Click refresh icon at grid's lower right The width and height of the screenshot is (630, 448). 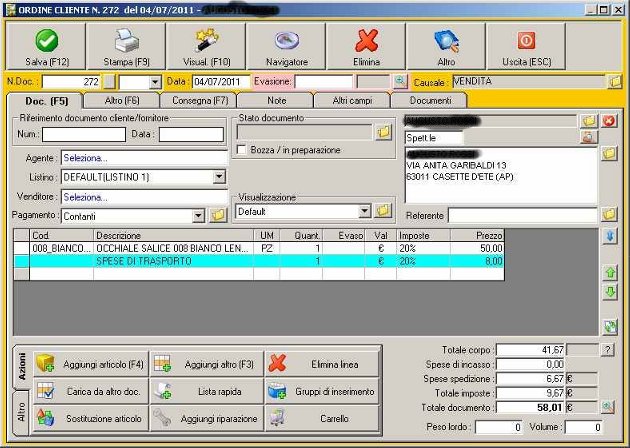610,327
